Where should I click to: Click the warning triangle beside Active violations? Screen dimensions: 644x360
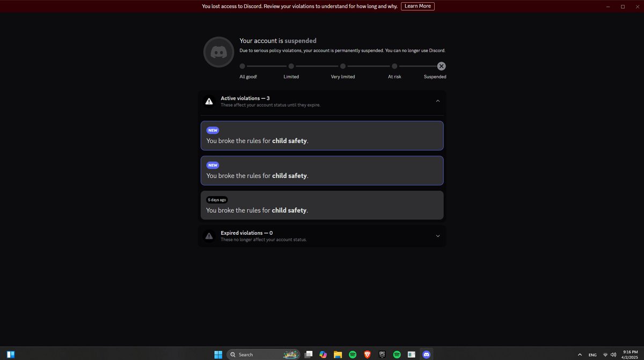click(209, 101)
